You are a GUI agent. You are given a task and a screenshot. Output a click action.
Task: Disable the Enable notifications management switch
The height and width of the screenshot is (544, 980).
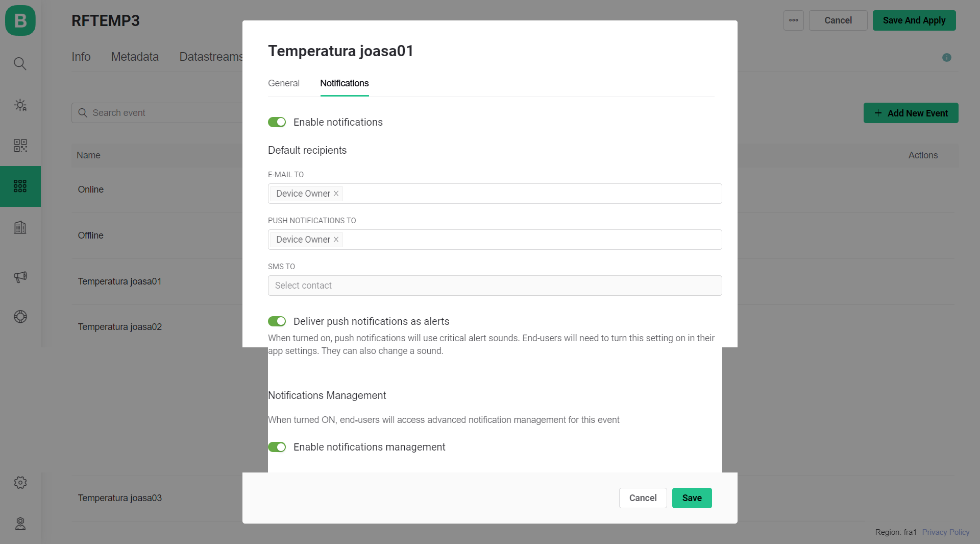[277, 447]
